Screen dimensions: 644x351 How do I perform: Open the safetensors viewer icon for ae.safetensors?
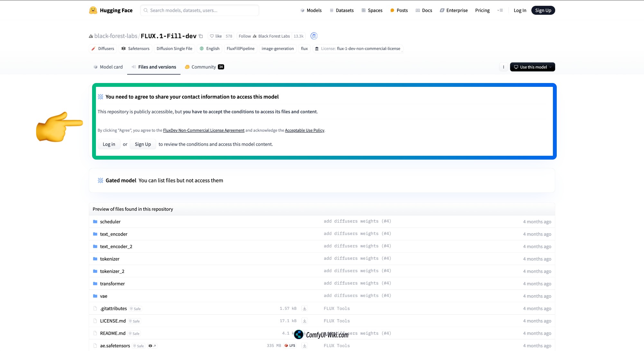tap(152, 346)
